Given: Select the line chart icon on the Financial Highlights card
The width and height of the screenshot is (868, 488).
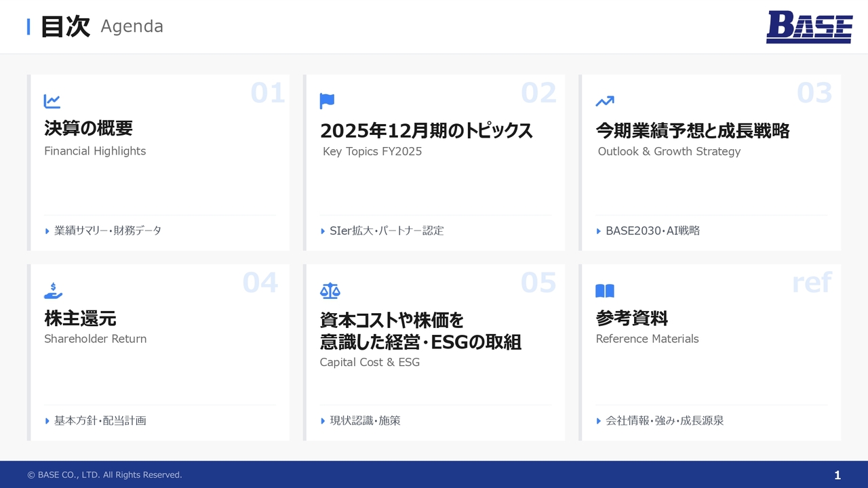Looking at the screenshot, I should click(52, 100).
